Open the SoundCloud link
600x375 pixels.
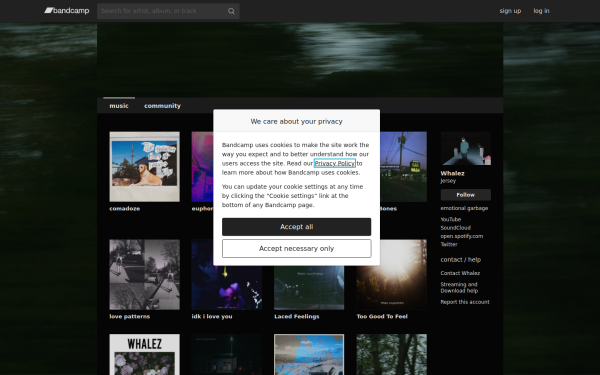point(455,228)
